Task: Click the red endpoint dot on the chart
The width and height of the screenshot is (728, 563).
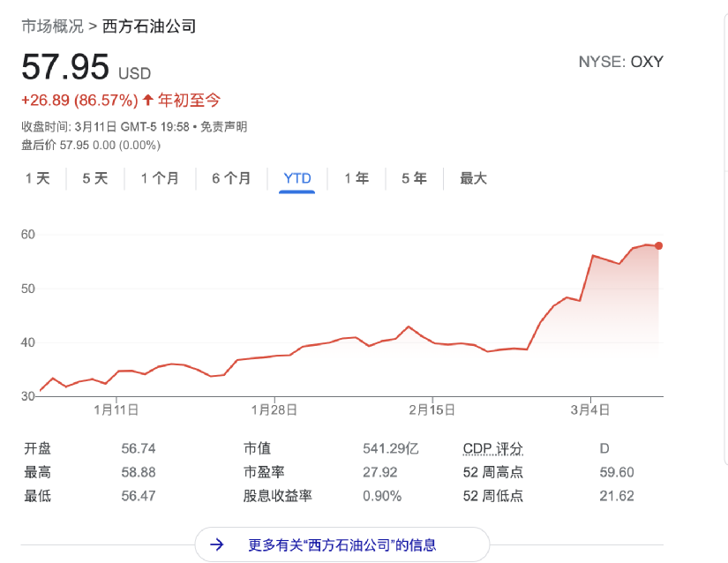Action: [657, 246]
